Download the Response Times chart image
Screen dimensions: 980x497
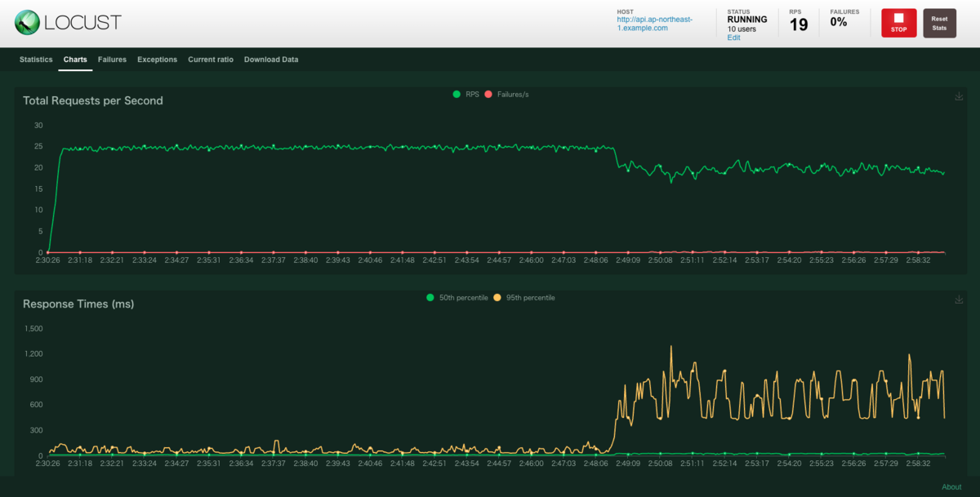coord(959,300)
